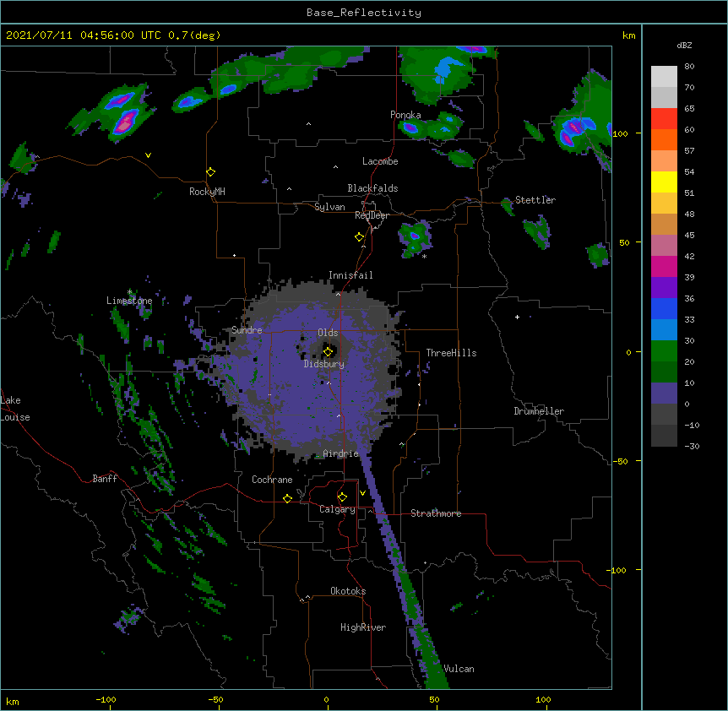Click the ThreeHills label

pyautogui.click(x=451, y=353)
